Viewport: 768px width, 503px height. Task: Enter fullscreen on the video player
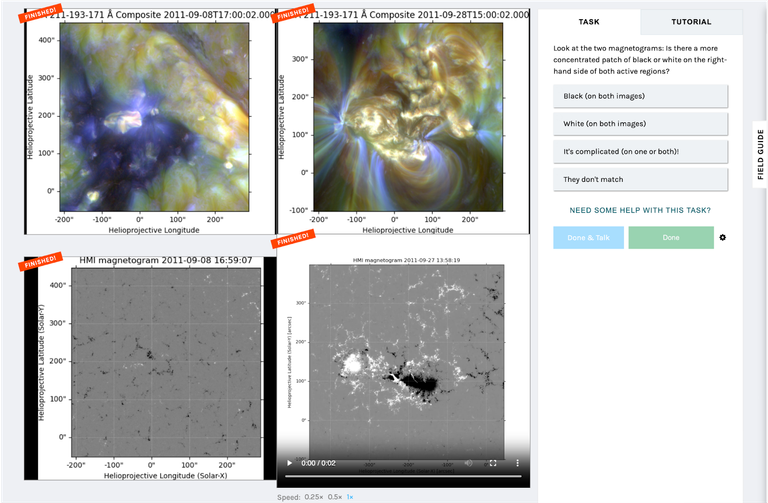pyautogui.click(x=492, y=463)
